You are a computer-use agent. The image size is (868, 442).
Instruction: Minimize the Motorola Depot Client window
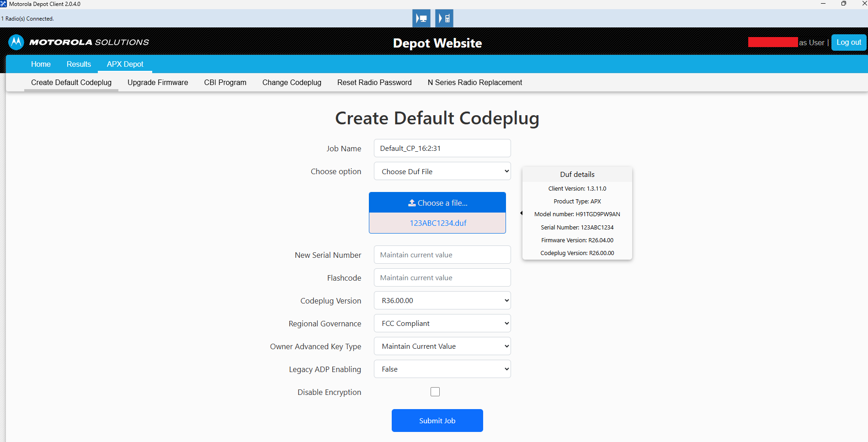click(x=823, y=4)
